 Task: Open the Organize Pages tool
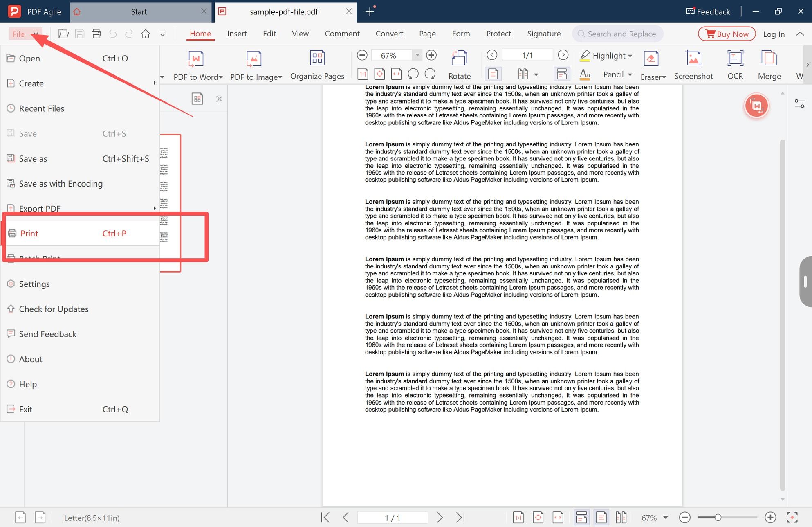317,65
